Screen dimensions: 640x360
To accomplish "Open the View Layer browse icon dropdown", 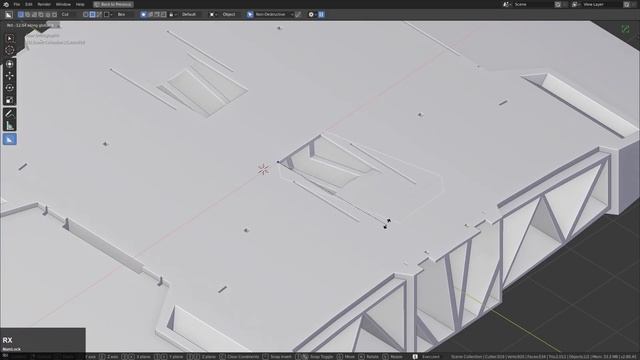I will [x=575, y=4].
